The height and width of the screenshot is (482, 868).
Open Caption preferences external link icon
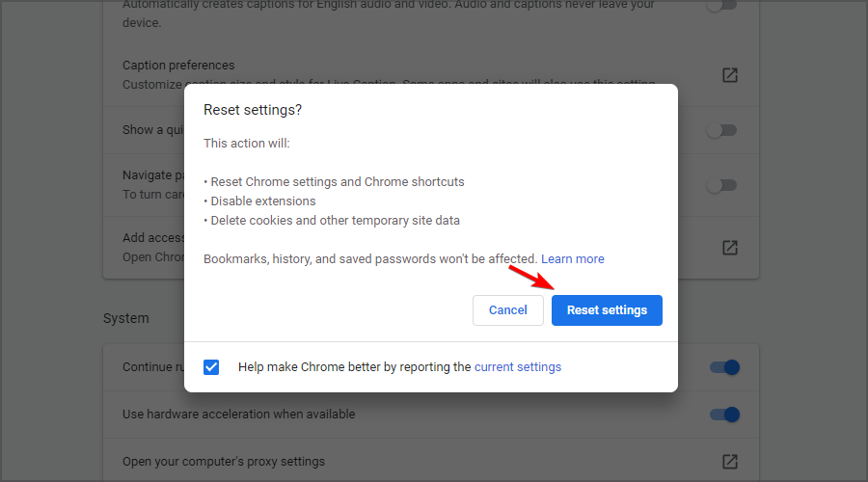(730, 75)
